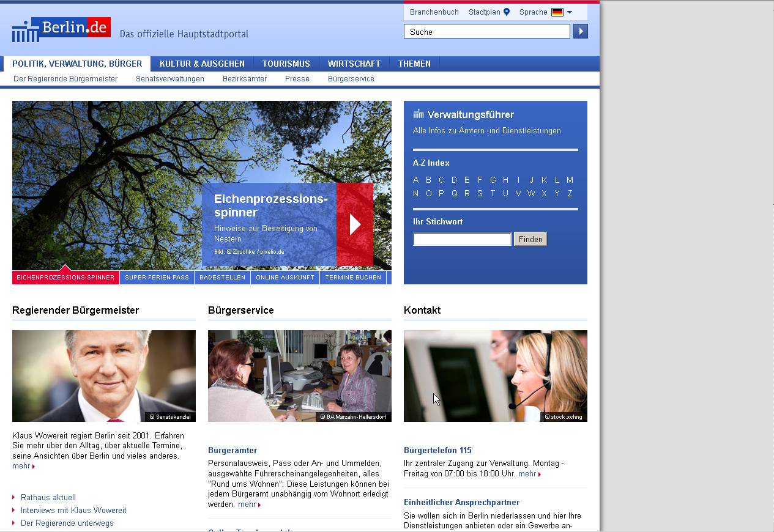Select the Badestellen slider tab
The width and height of the screenshot is (774, 532).
click(223, 278)
